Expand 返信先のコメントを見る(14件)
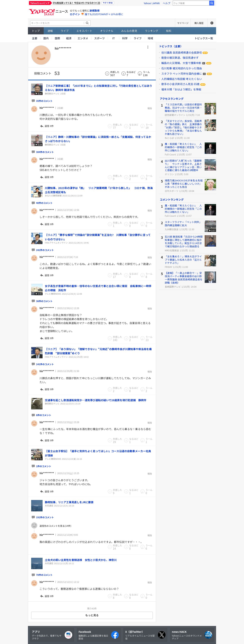The height and width of the screenshot is (644, 244). (55, 526)
